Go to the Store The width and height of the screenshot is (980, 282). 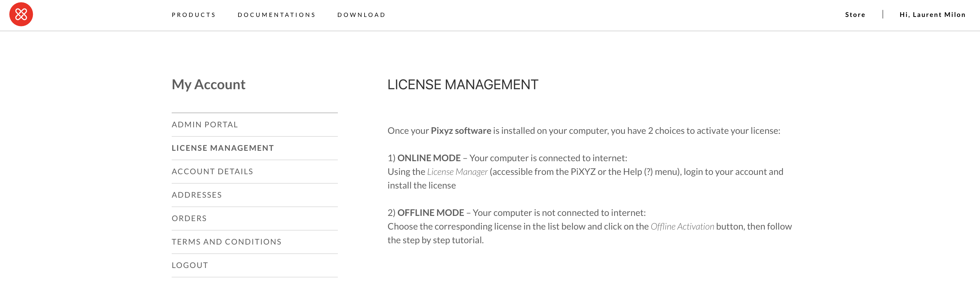pos(855,14)
